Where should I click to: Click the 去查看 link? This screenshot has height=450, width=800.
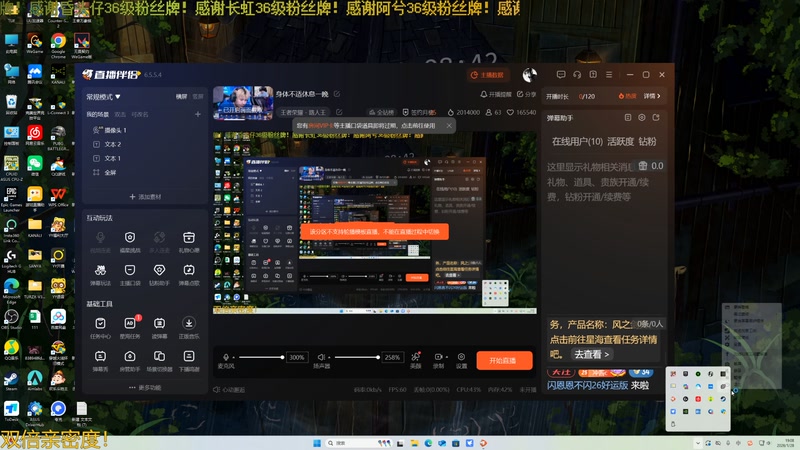[x=591, y=354]
